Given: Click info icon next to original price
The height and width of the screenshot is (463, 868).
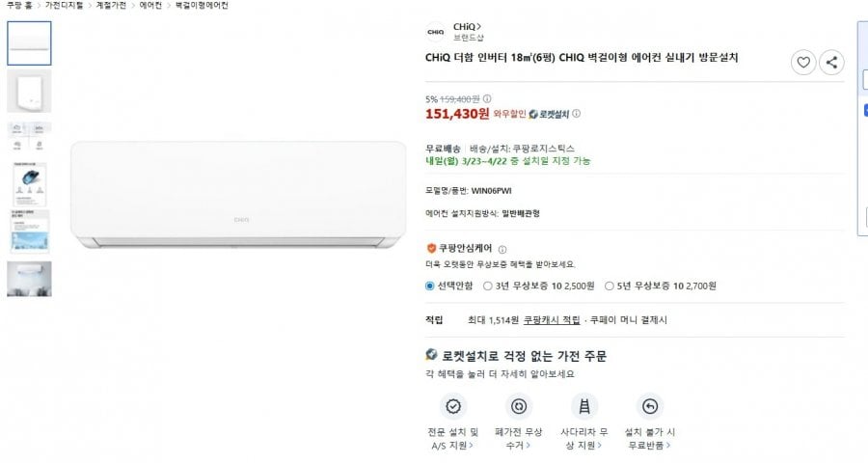Looking at the screenshot, I should click(x=487, y=98).
